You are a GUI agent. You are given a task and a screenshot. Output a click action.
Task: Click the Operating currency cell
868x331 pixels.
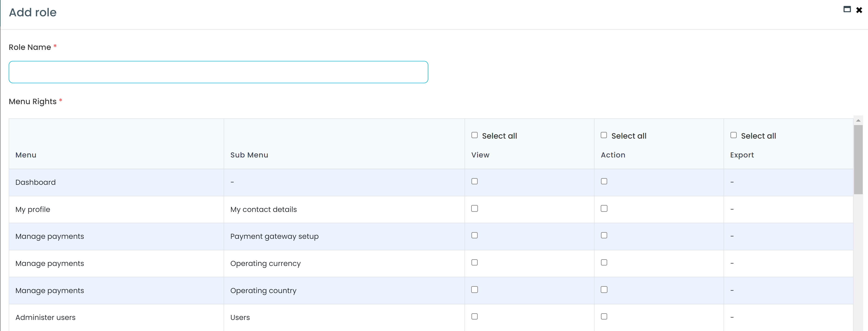point(344,263)
